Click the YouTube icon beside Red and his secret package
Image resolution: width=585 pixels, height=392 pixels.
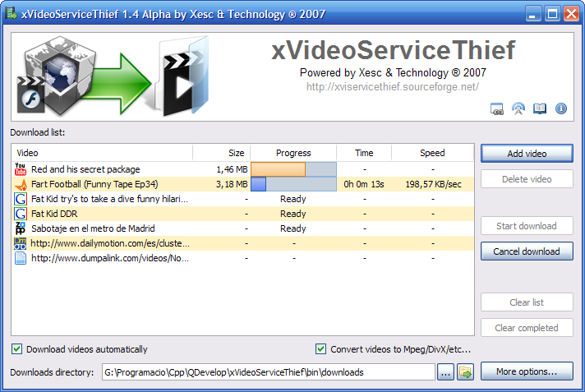pos(21,169)
